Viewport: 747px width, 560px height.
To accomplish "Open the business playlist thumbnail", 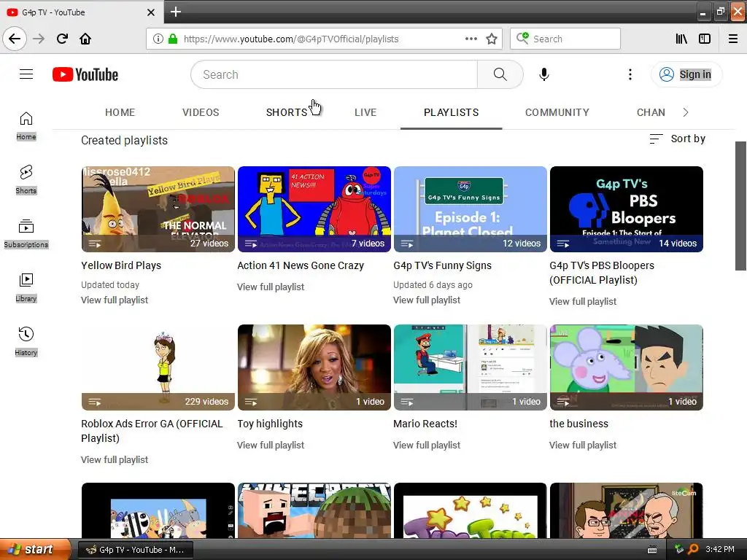I will pyautogui.click(x=627, y=367).
